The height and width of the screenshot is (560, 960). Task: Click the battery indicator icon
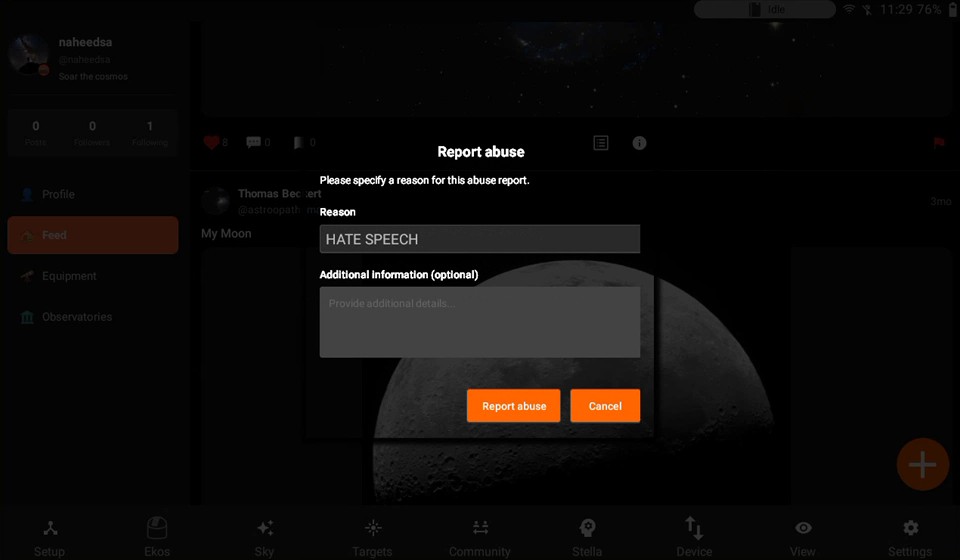tap(953, 9)
